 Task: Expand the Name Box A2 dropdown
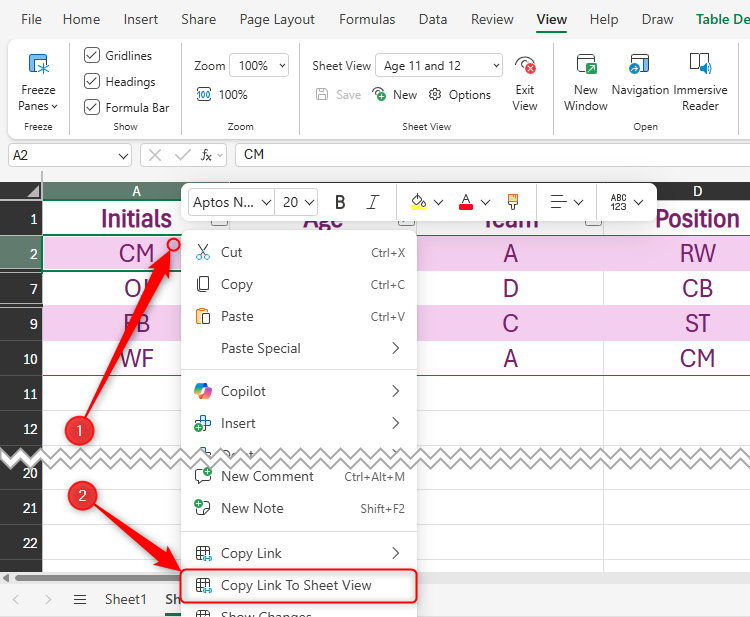click(123, 156)
